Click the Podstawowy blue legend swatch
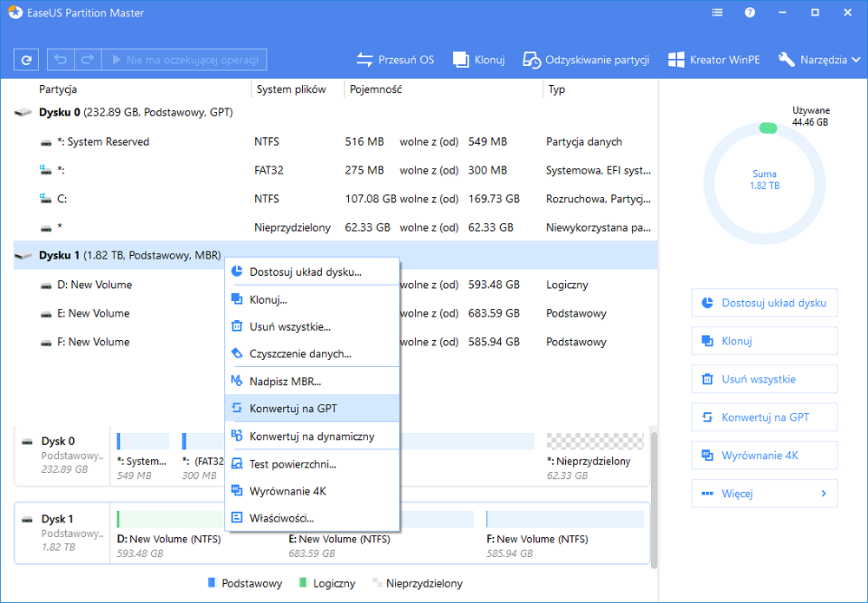 [211, 582]
